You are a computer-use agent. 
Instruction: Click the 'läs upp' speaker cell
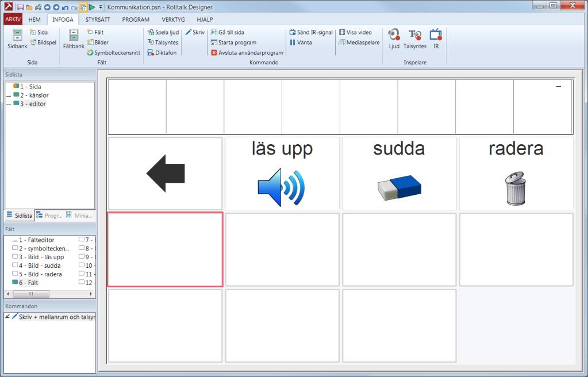282,174
